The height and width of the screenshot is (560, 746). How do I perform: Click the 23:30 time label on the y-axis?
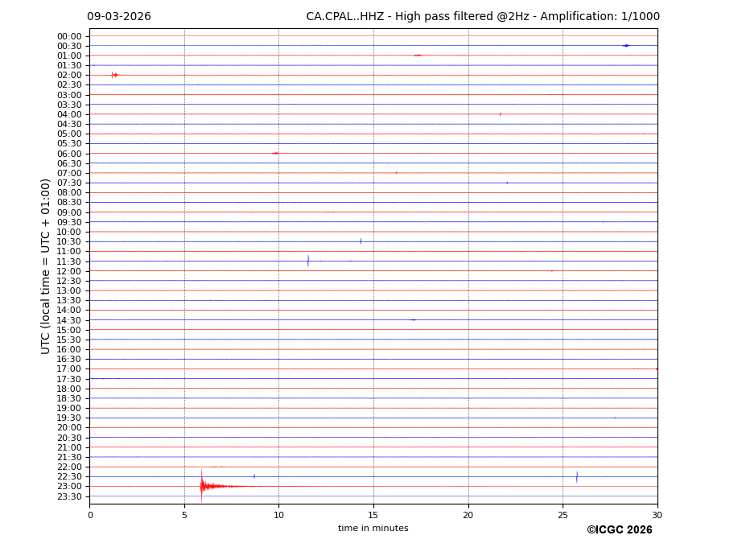69,496
